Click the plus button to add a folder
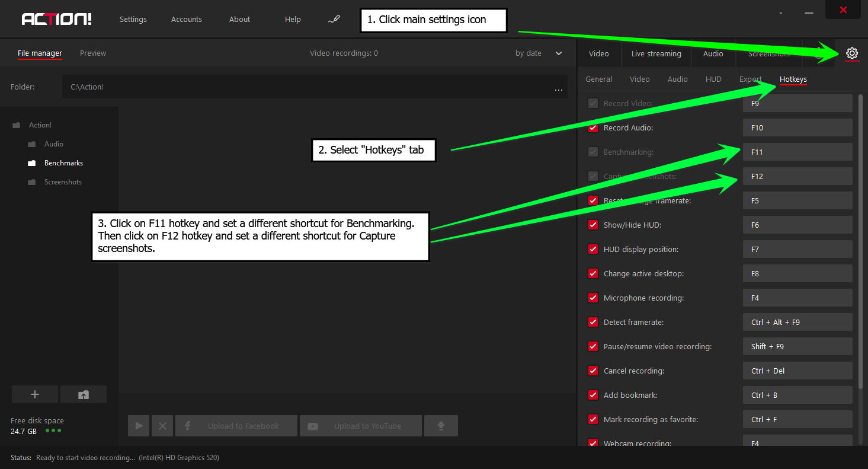Image resolution: width=868 pixels, height=469 pixels. click(35, 394)
